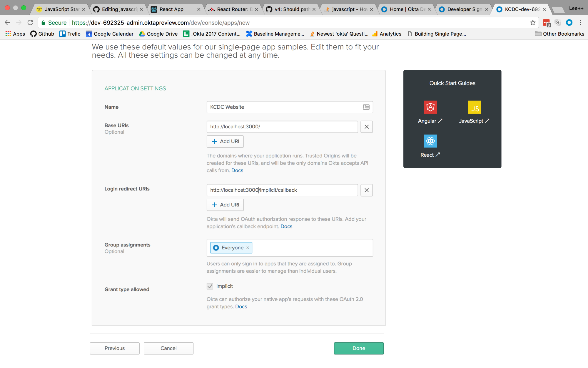Click the Angular quick start guide icon
This screenshot has width=588, height=368.
430,107
